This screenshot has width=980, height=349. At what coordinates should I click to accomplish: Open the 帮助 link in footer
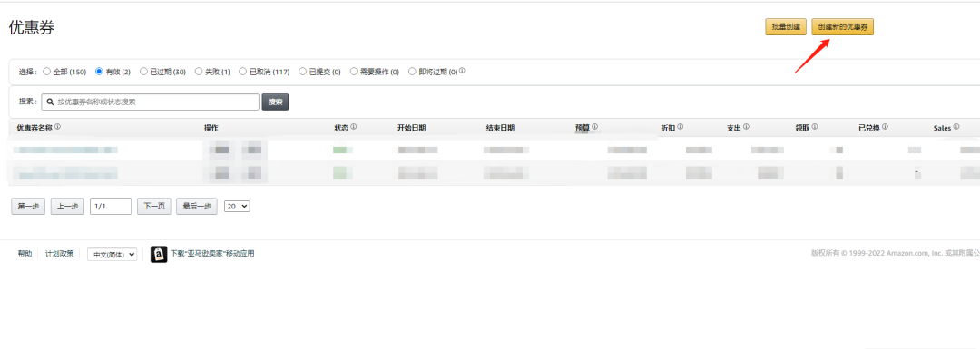24,254
